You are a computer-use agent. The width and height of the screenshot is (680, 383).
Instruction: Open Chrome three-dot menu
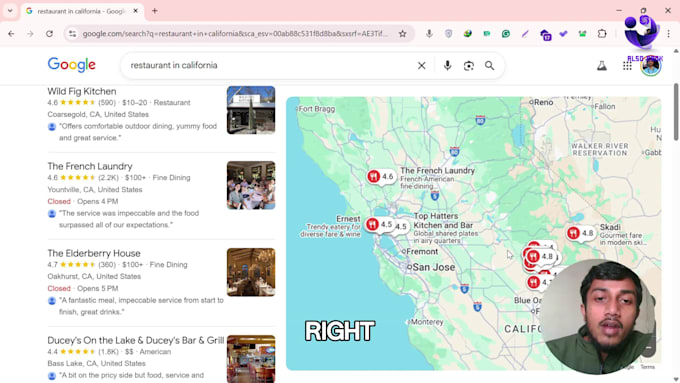click(x=668, y=34)
